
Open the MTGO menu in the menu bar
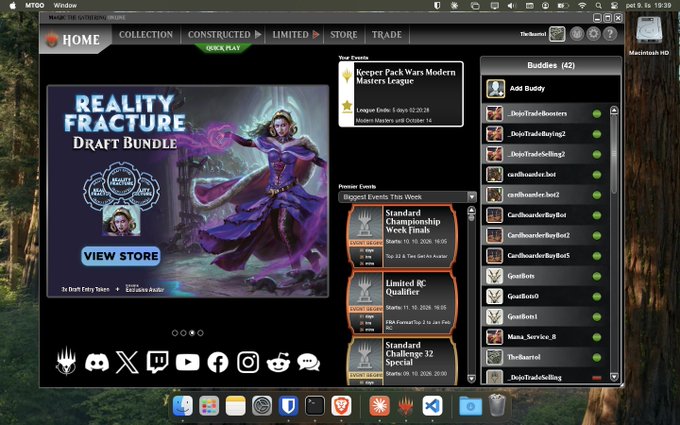click(34, 6)
